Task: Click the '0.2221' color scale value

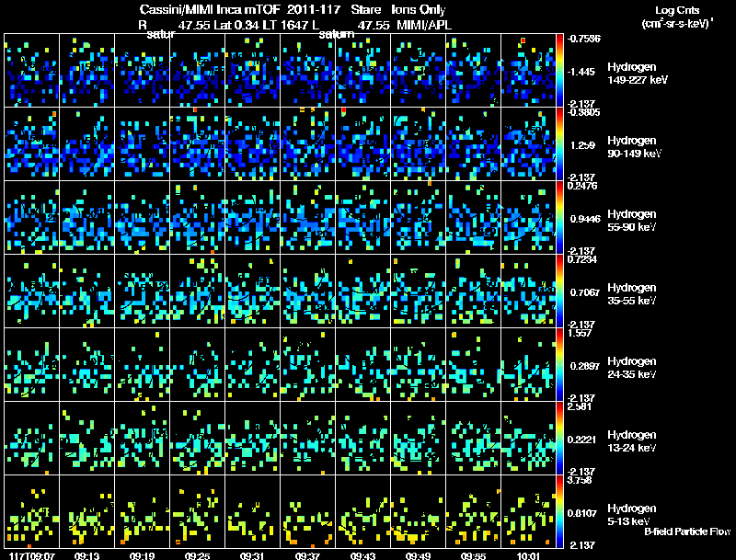Action: (x=582, y=440)
